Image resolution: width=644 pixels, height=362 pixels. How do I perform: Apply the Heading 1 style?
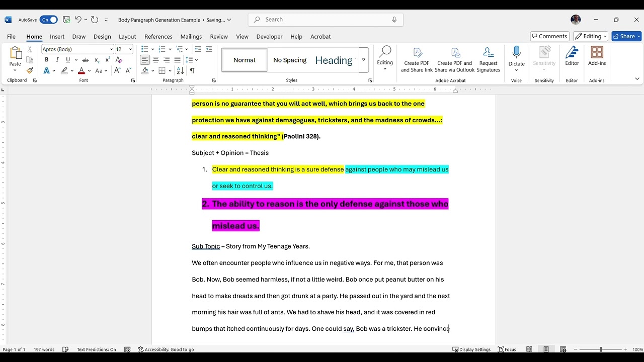[335, 60]
